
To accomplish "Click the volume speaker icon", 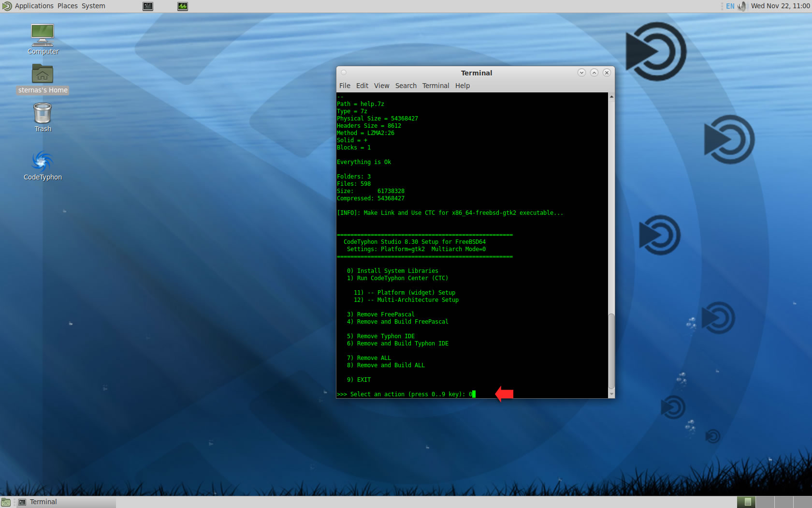I will 742,6.
